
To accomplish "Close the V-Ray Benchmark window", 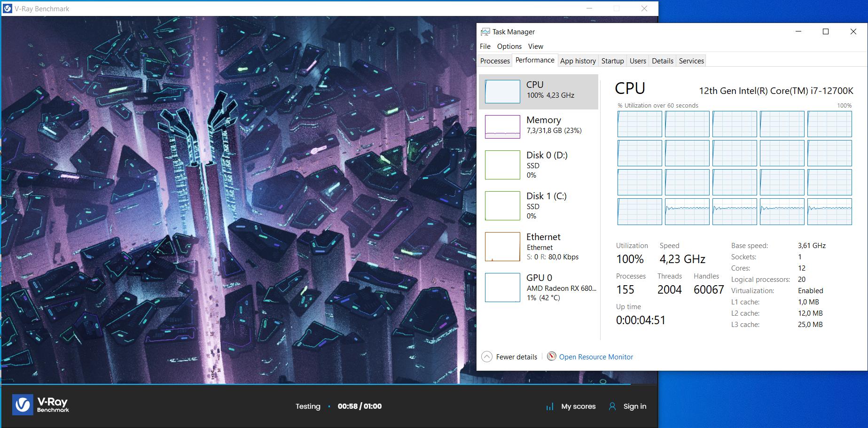I will [x=644, y=8].
